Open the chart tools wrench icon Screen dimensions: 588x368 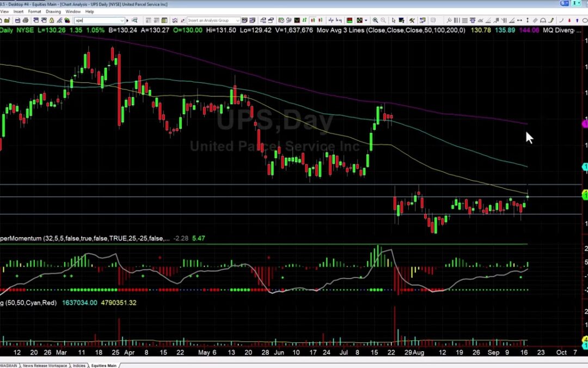click(412, 20)
